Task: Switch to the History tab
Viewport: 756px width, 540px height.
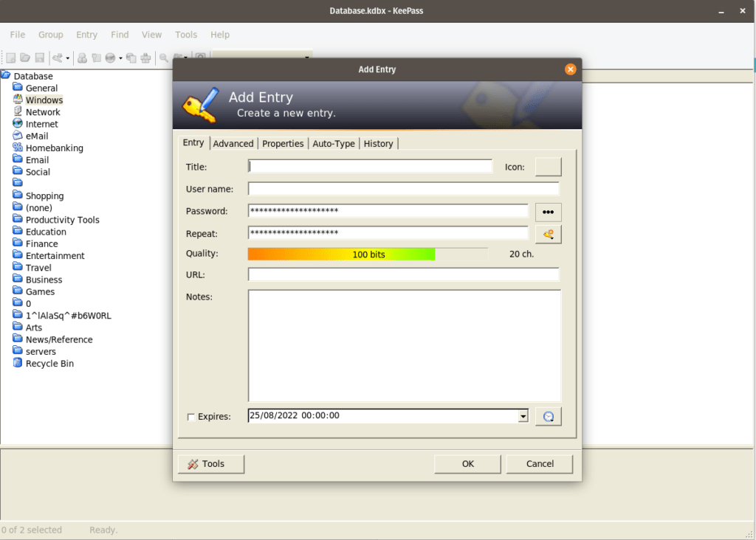Action: [x=379, y=144]
